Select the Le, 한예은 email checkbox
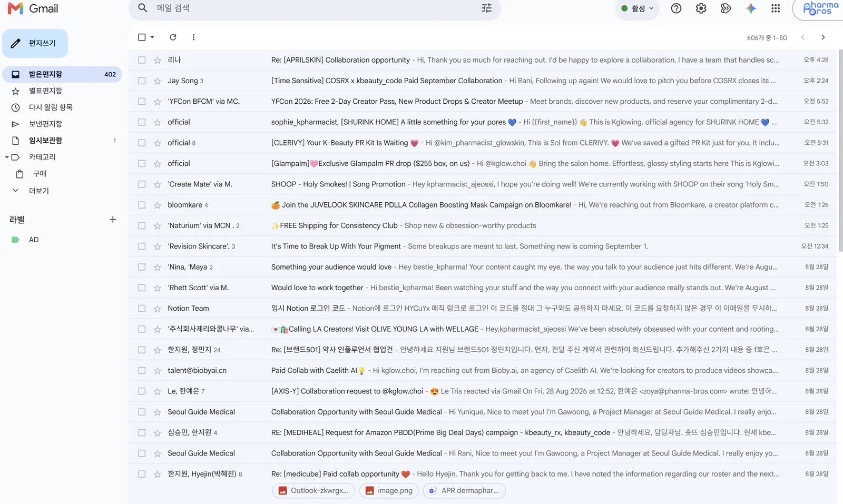The height and width of the screenshot is (504, 843). pos(142,391)
